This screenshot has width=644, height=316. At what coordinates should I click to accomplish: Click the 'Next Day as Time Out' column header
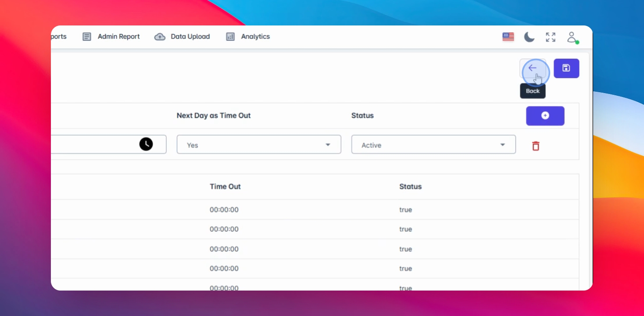(x=214, y=116)
